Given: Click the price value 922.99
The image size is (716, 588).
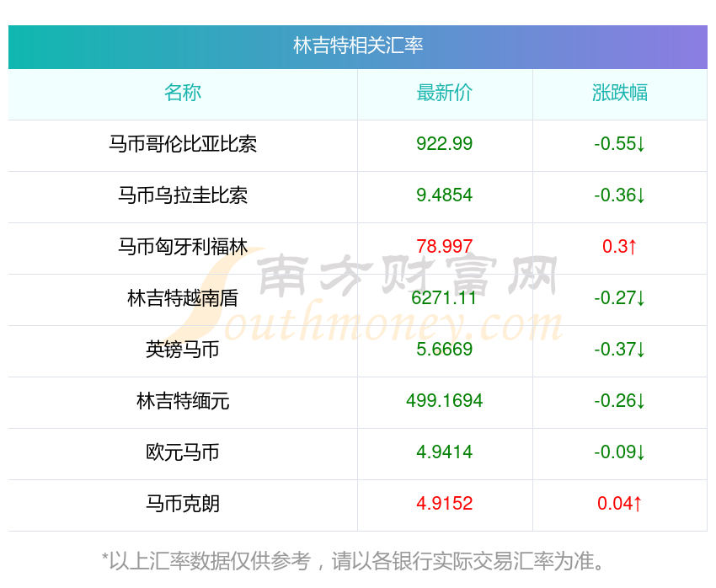Looking at the screenshot, I should (x=444, y=144).
